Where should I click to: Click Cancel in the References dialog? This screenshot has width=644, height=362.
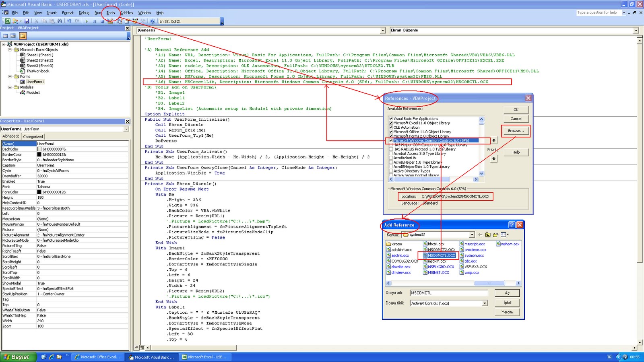[516, 119]
